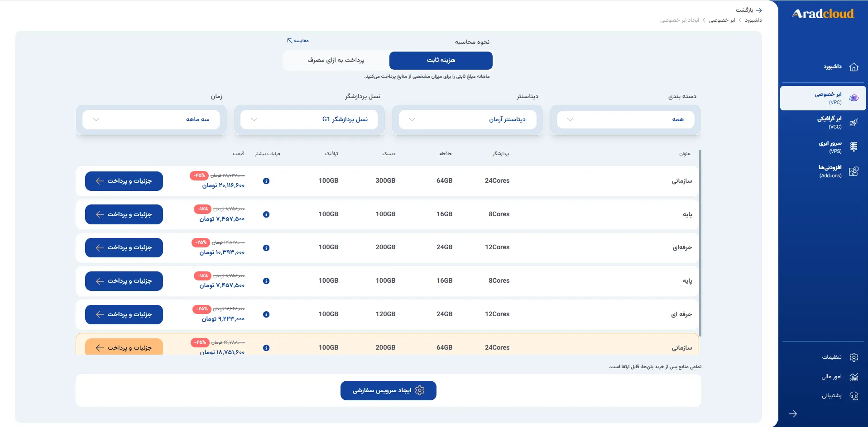The width and height of the screenshot is (868, 427).
Task: Click orange جزئیات و پرداخت on highlighted plan
Action: pyautogui.click(x=124, y=347)
